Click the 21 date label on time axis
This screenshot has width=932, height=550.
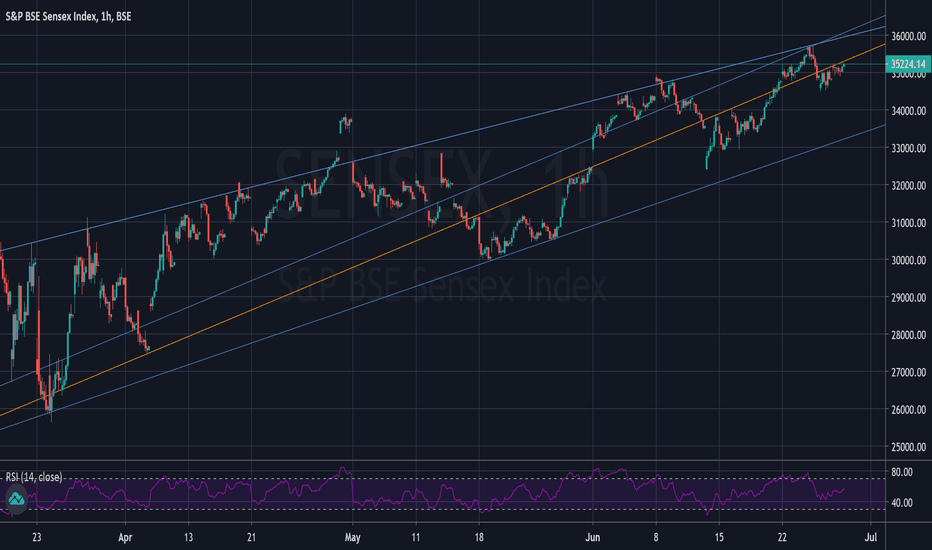click(x=251, y=538)
